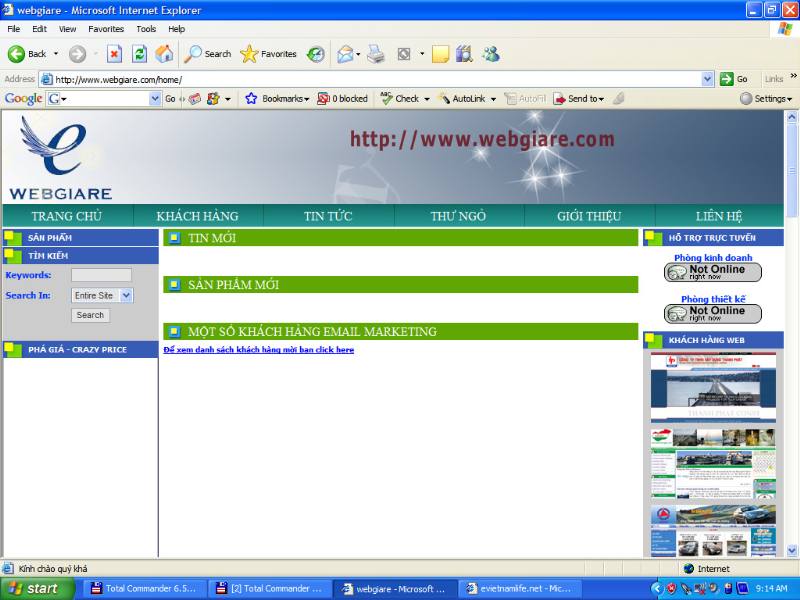Open the LIÊN HỆ navigation tab
The height and width of the screenshot is (600, 800).
coord(719,216)
